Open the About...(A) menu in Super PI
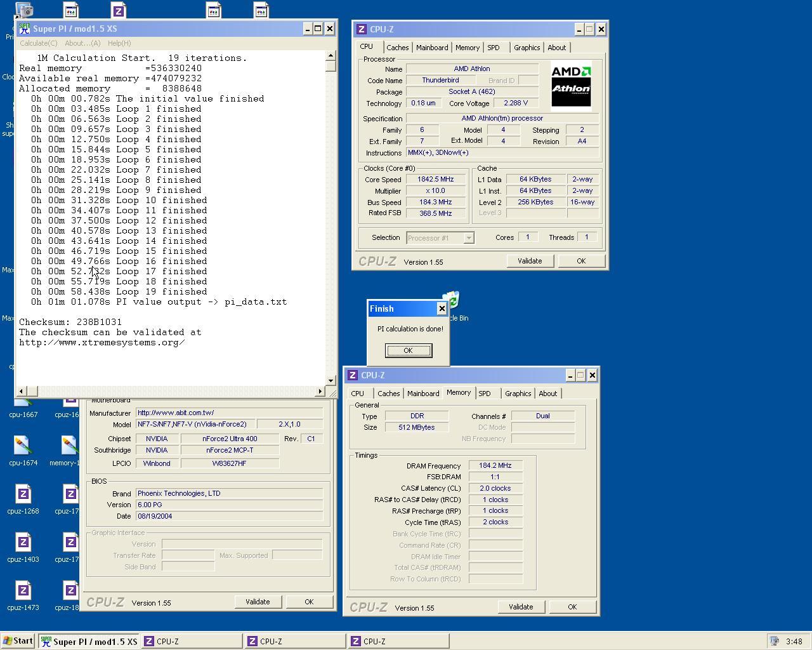812x650 pixels. coord(82,43)
